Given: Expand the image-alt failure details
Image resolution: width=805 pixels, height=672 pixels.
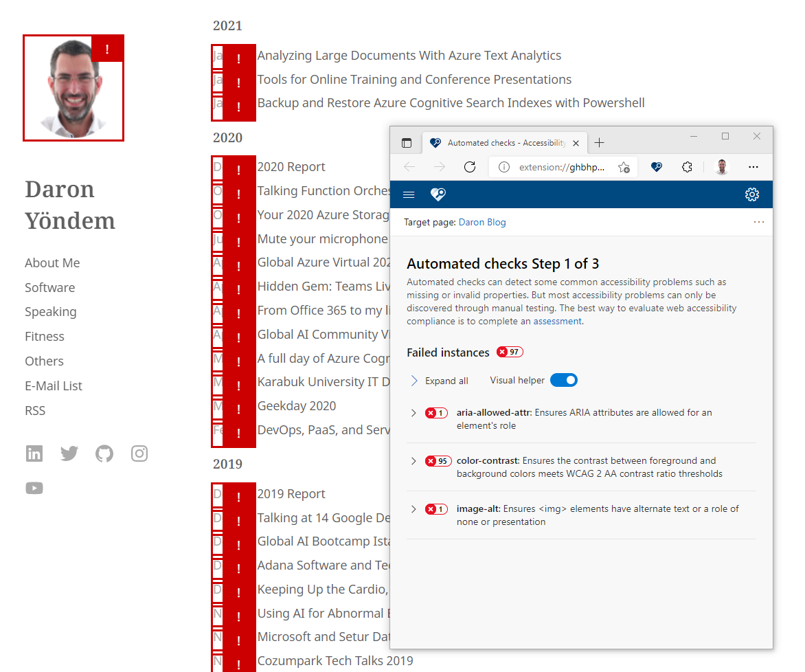Looking at the screenshot, I should click(413, 508).
